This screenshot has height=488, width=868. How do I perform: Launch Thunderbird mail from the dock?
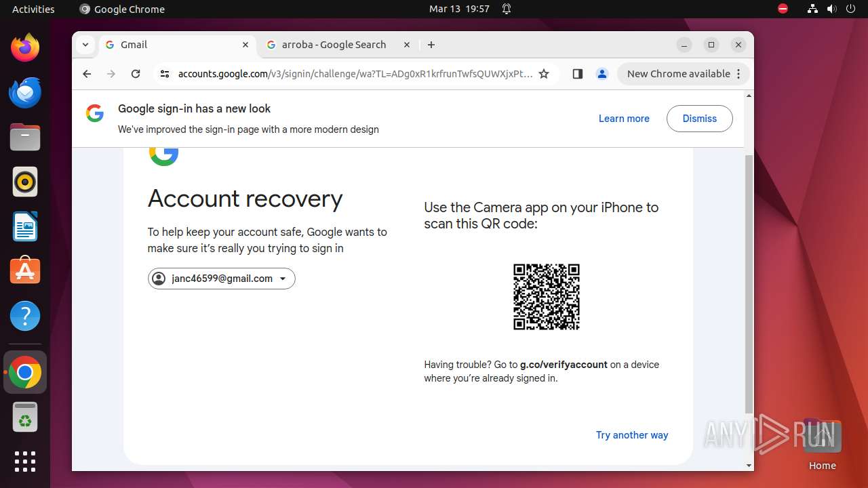25,92
